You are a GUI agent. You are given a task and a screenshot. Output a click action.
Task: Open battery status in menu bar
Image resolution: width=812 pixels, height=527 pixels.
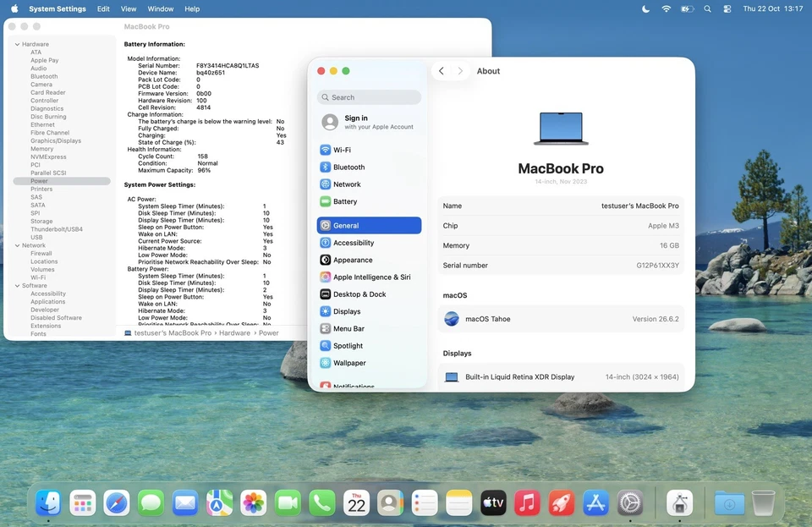tap(687, 8)
